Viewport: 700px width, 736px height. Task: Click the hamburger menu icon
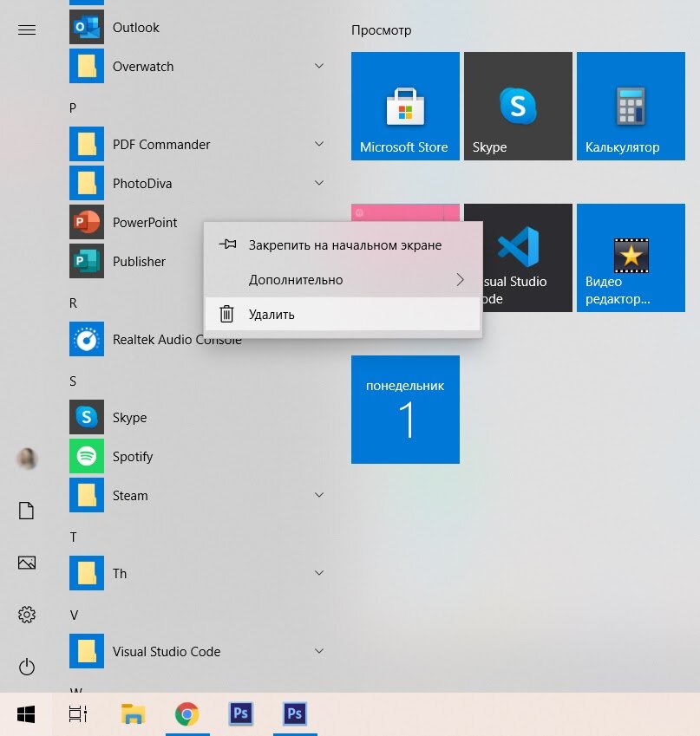(27, 30)
